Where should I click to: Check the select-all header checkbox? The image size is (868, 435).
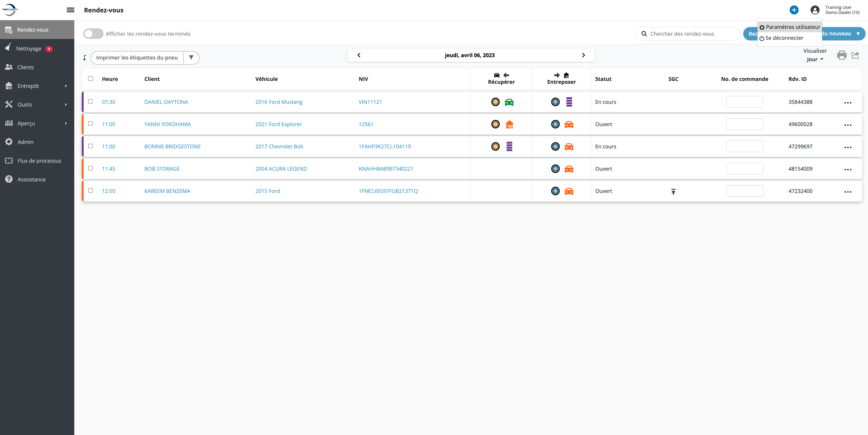90,79
